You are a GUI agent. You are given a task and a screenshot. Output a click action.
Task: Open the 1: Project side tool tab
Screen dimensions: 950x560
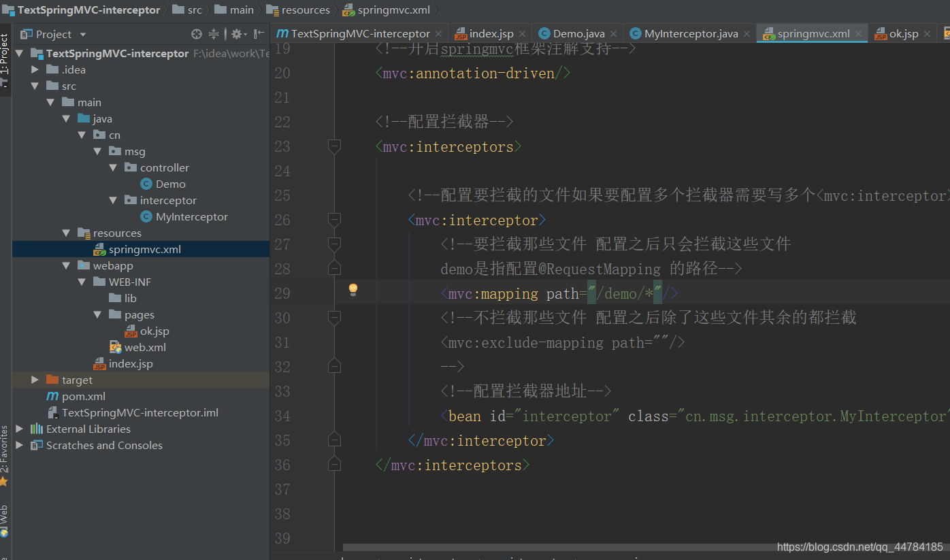point(5,60)
